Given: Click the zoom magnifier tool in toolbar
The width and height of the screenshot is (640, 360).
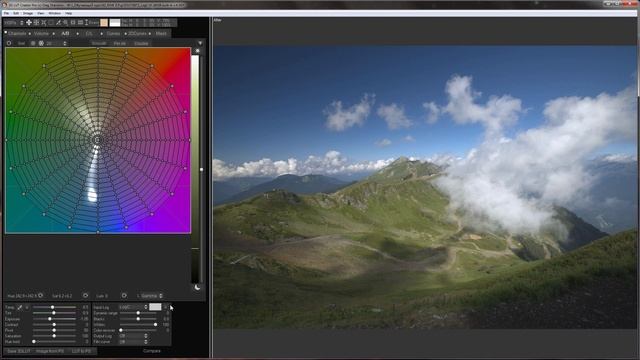Looking at the screenshot, I should click(x=65, y=22).
